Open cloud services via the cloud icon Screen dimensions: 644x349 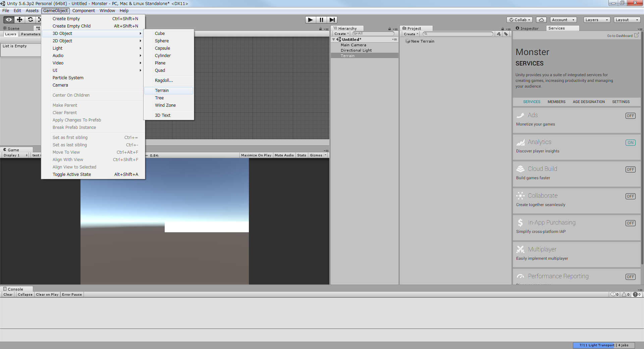pyautogui.click(x=541, y=20)
